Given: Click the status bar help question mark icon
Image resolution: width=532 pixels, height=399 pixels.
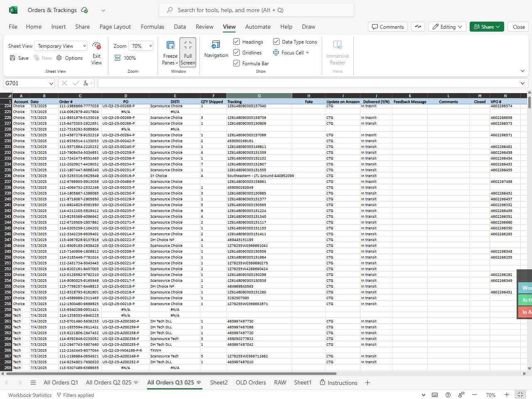Looking at the screenshot, I should point(448,395).
